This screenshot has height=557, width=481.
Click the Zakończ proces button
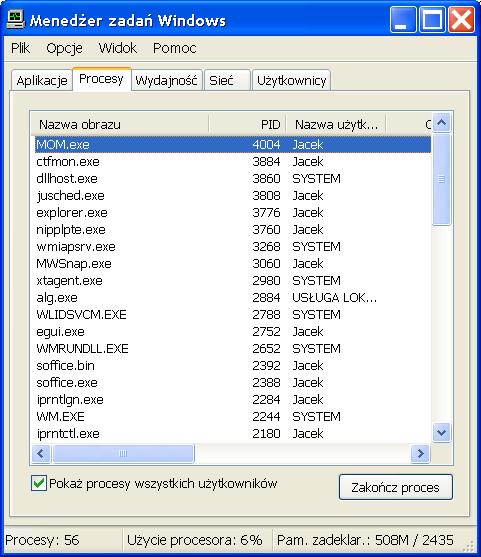tap(396, 487)
